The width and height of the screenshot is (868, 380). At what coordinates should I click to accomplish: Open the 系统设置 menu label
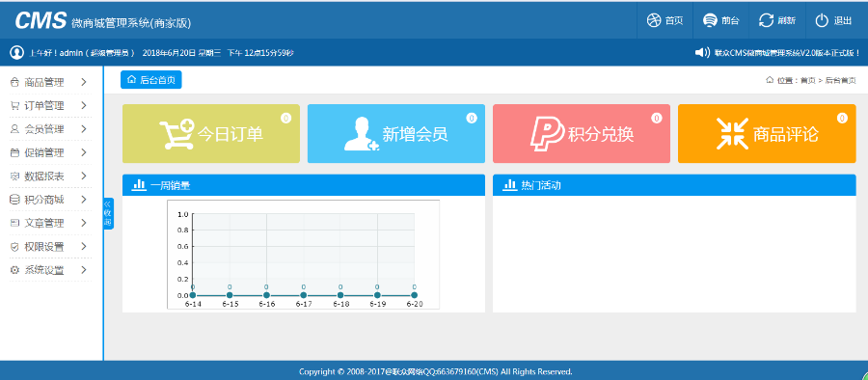tap(44, 270)
